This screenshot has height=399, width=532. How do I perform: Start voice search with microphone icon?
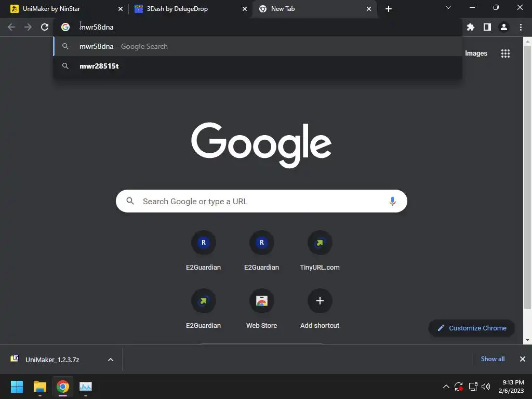point(392,201)
